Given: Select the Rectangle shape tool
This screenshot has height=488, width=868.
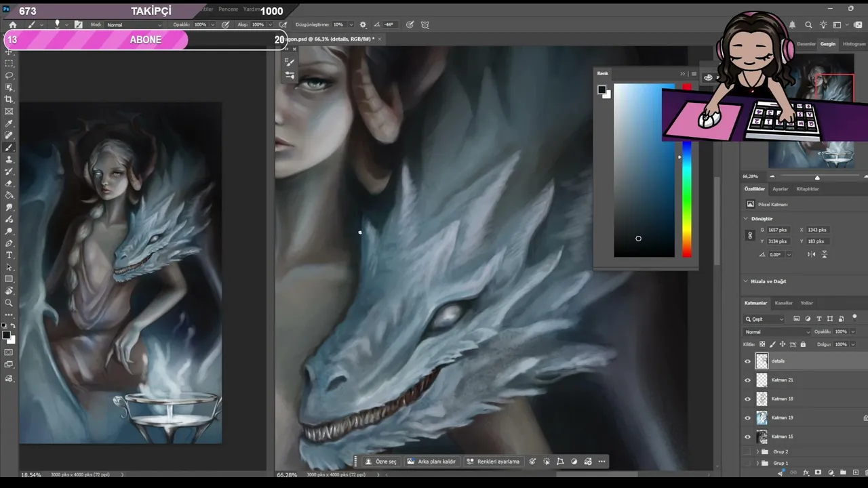Looking at the screenshot, I should click(9, 279).
